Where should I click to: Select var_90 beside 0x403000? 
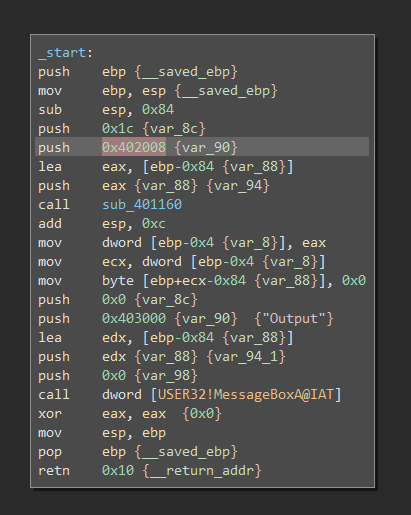click(206, 318)
